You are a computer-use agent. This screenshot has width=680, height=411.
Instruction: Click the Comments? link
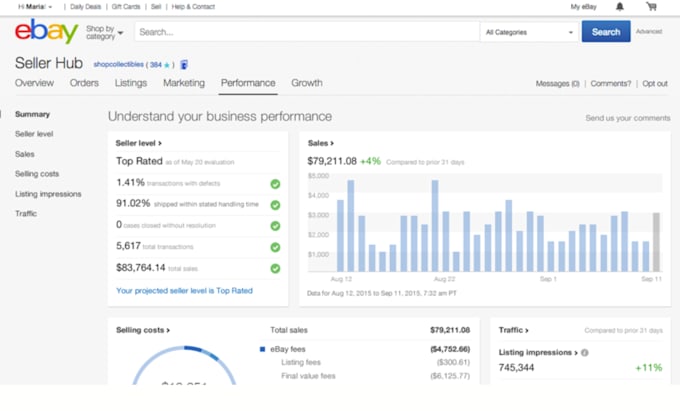point(611,83)
